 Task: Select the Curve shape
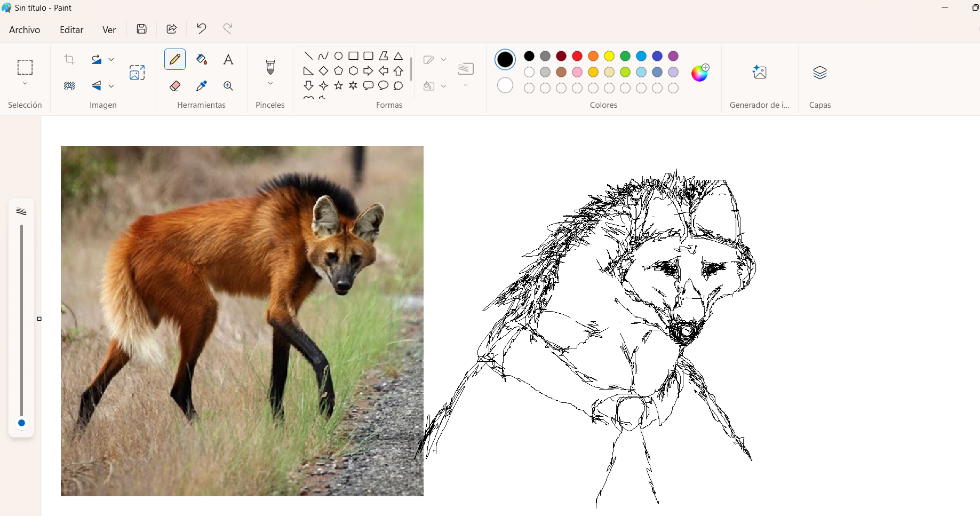pos(323,56)
